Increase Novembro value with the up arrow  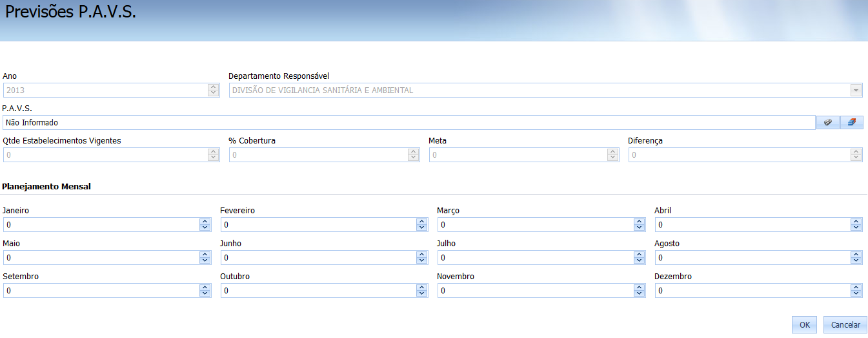click(x=640, y=287)
